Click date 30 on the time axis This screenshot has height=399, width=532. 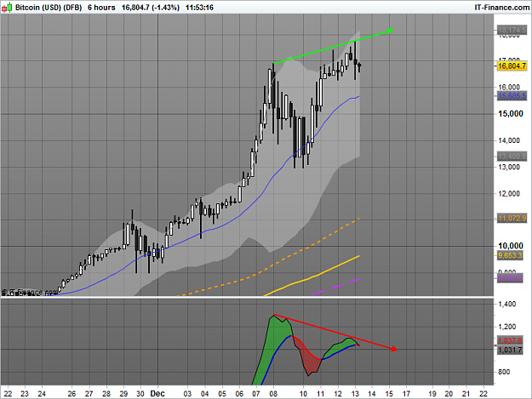coord(140,394)
